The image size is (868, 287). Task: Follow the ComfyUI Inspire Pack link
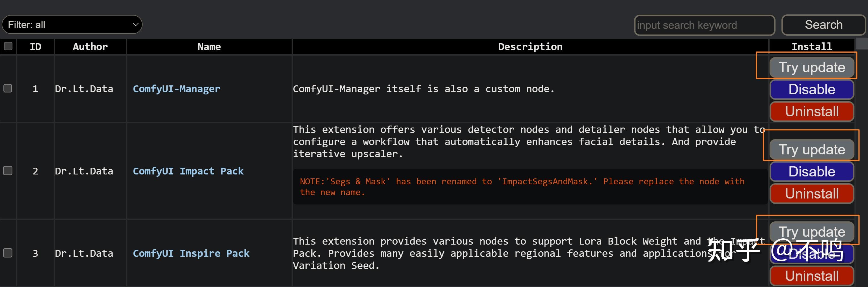pos(191,253)
